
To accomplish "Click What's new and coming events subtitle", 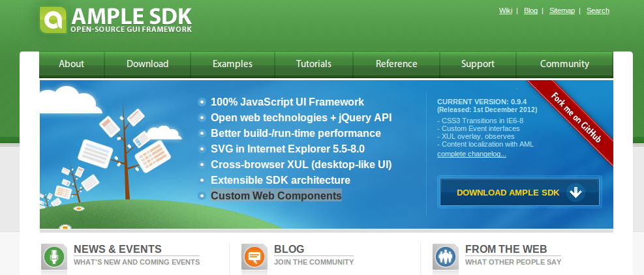I will click(x=137, y=262).
